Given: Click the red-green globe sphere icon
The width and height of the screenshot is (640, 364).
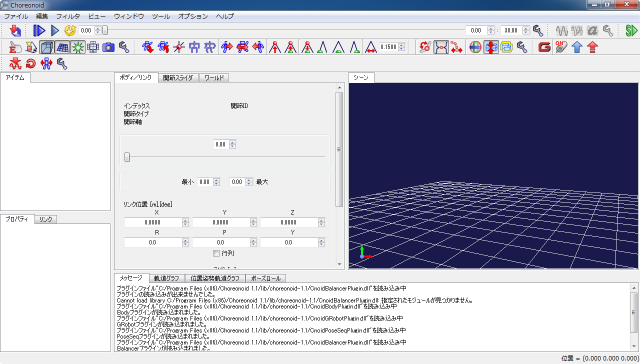Looking at the screenshot, I should pos(475,47).
